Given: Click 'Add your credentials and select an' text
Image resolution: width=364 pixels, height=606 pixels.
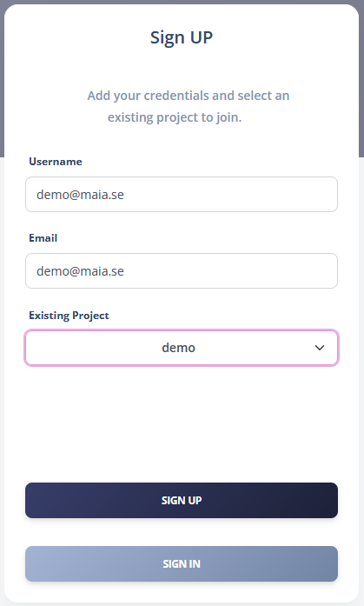Looking at the screenshot, I should pyautogui.click(x=189, y=96).
